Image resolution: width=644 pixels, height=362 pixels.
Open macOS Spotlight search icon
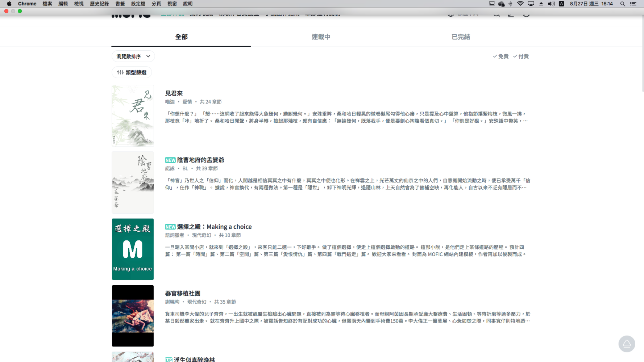coord(622,4)
